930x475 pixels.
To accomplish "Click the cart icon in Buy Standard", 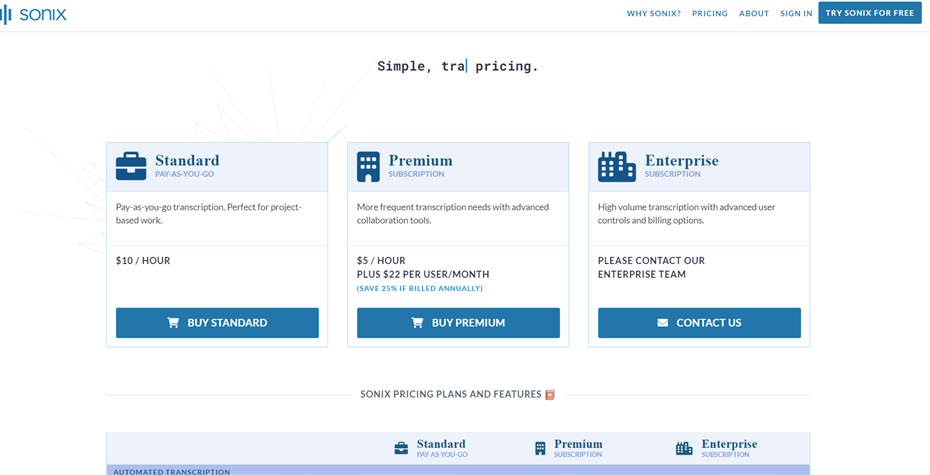I will (x=173, y=323).
